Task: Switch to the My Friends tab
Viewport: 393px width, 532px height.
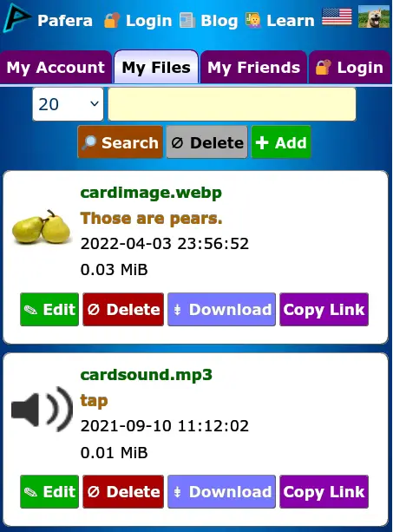Action: tap(253, 67)
